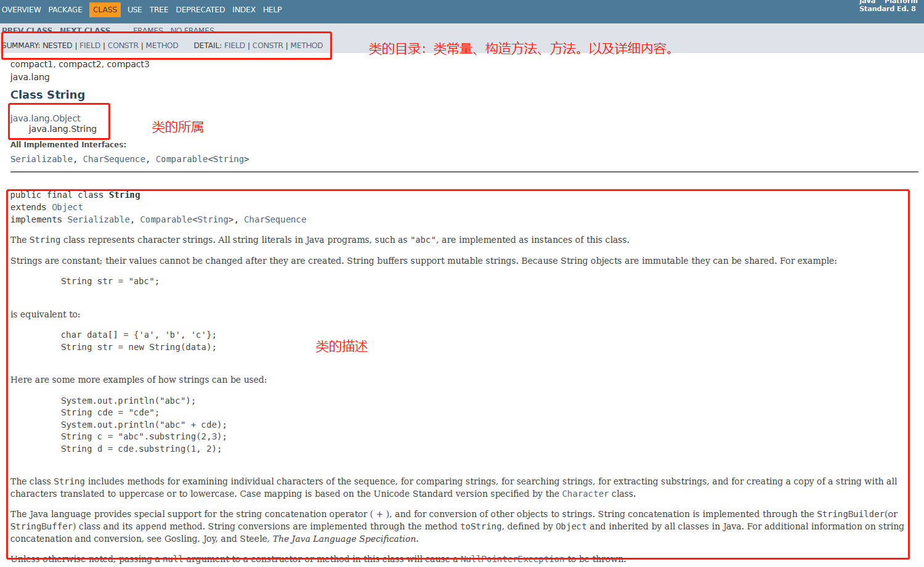924x567 pixels.
Task: Click the java.lang package label
Action: coord(30,77)
